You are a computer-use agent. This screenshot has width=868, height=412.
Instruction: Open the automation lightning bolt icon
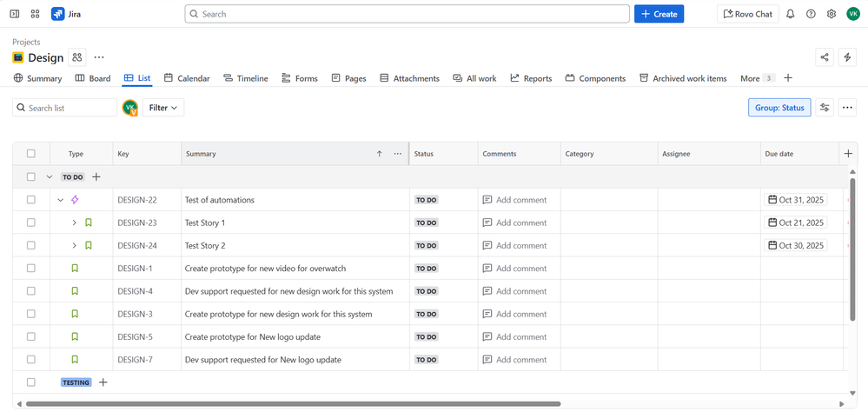[847, 57]
